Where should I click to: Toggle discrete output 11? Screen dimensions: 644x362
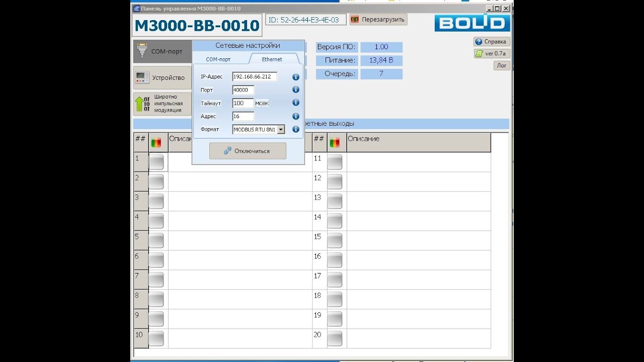335,162
